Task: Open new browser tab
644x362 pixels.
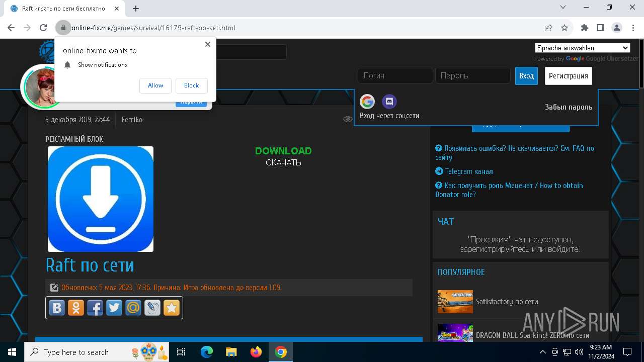Action: [x=136, y=8]
